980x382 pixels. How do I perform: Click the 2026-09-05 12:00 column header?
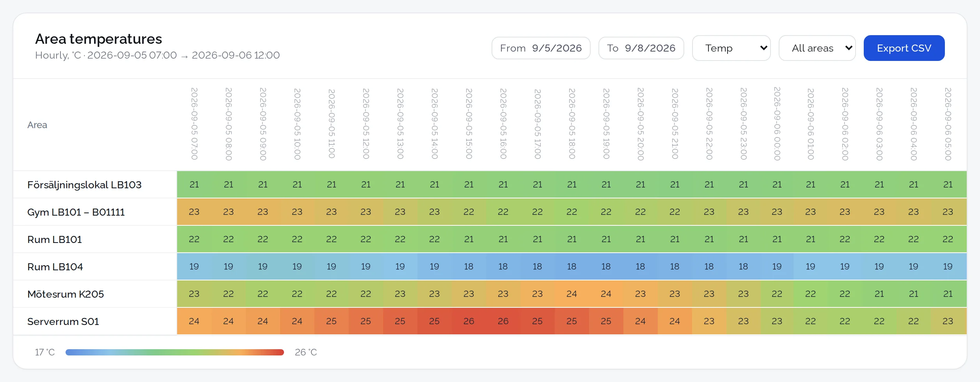[x=366, y=123]
